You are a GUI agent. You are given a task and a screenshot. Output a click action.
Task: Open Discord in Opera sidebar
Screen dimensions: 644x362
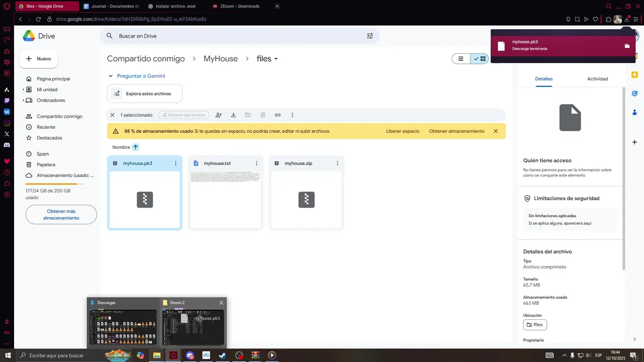[7, 145]
